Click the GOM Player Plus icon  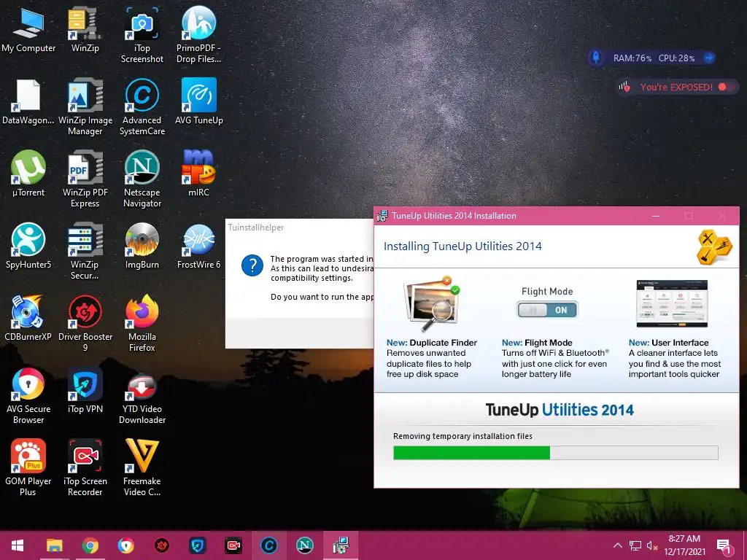28,468
